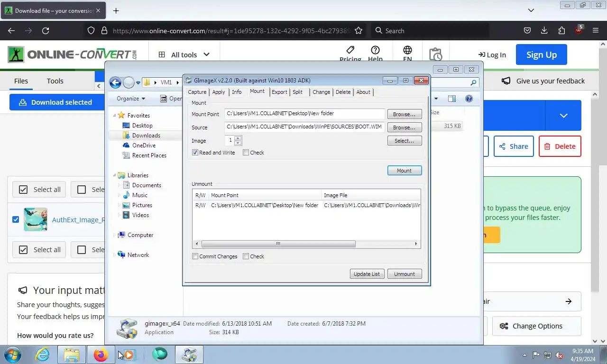Click the Share button
This screenshot has height=364, width=607.
[514, 146]
